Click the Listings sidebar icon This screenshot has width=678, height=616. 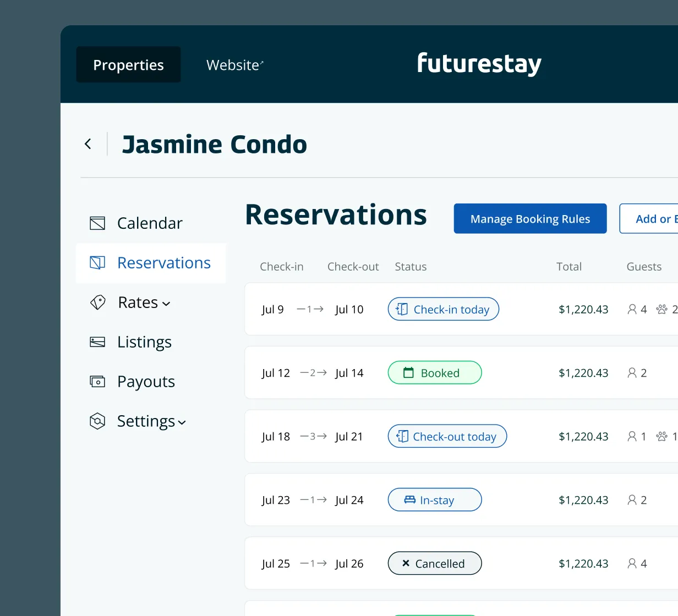(97, 342)
